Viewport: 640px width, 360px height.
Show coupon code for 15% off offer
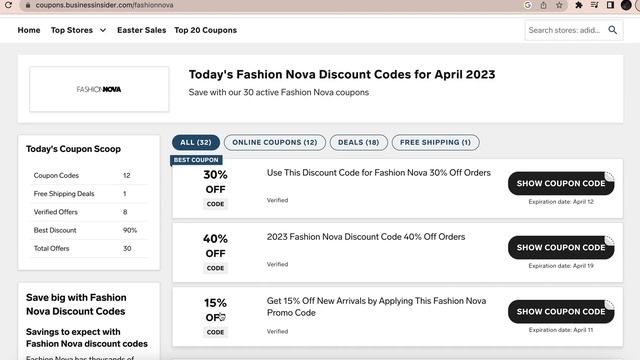[561, 311]
